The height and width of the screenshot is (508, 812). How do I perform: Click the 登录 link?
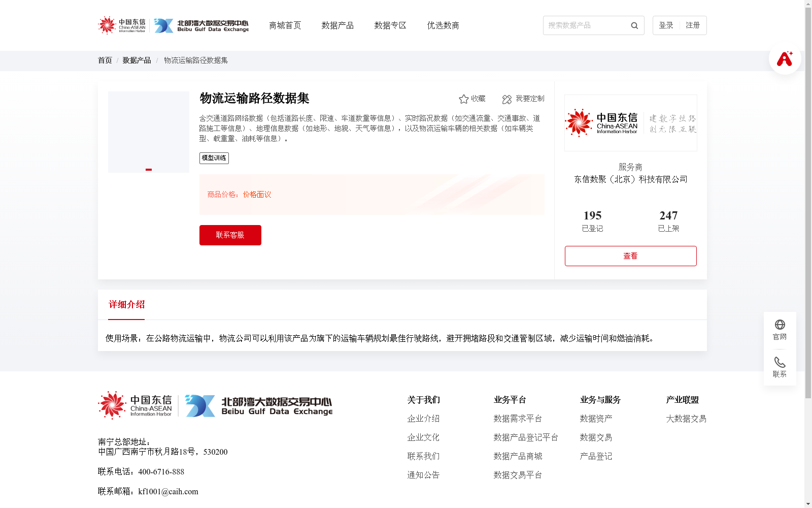pos(666,25)
